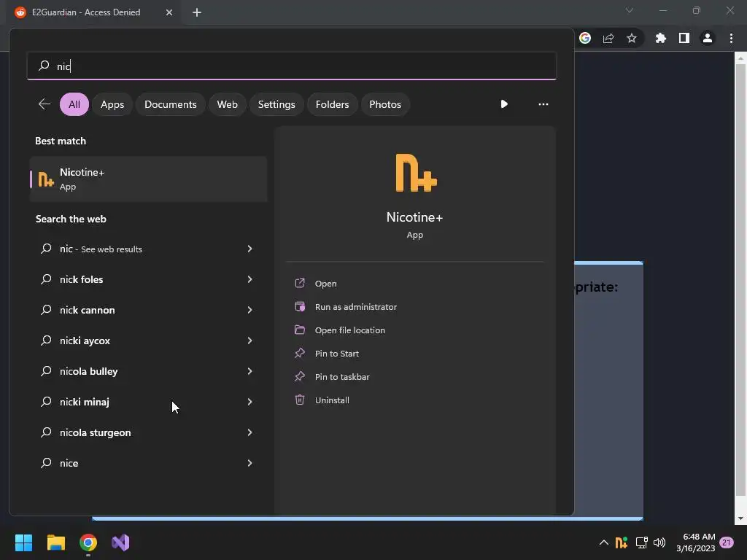Open the Windows Start button
The image size is (747, 560).
(23, 542)
